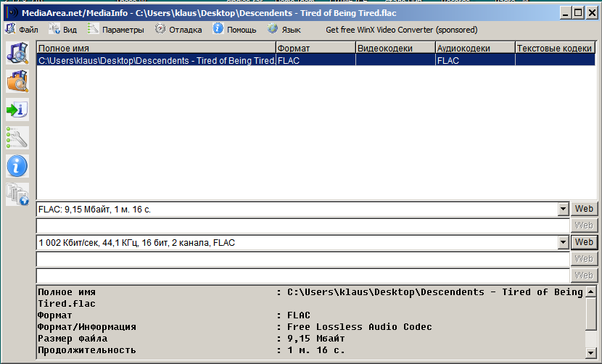Open the Помощь menu

[234, 30]
